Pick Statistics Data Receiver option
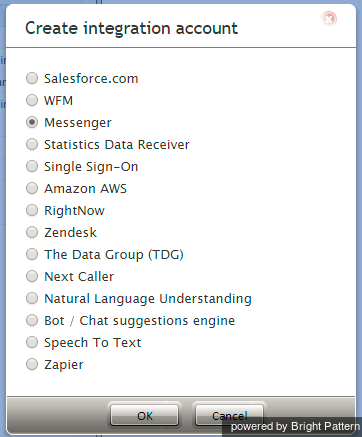This screenshot has height=437, width=362. click(32, 144)
